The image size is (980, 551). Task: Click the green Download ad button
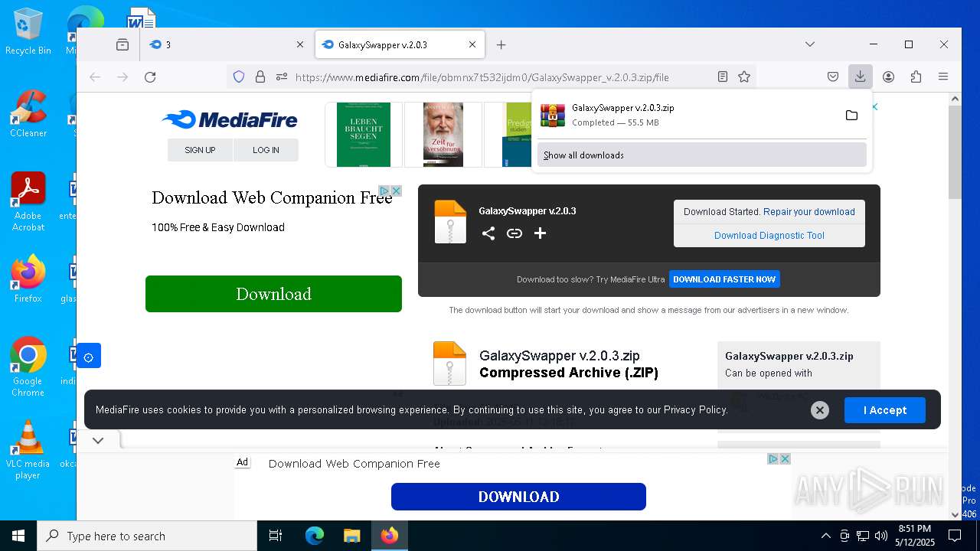[x=273, y=294]
